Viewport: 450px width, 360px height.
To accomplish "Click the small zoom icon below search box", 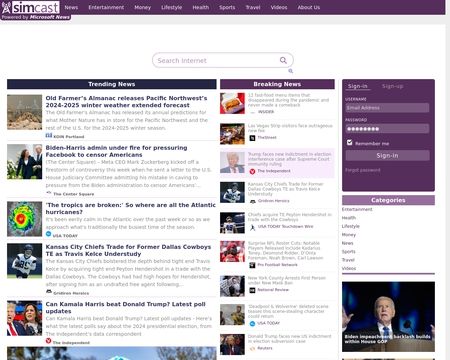I will coord(291,71).
